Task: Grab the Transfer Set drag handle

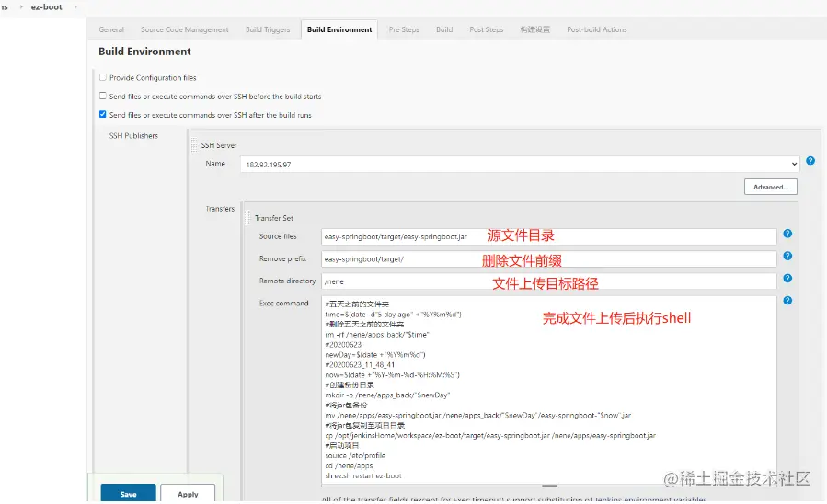Action: 247,217
